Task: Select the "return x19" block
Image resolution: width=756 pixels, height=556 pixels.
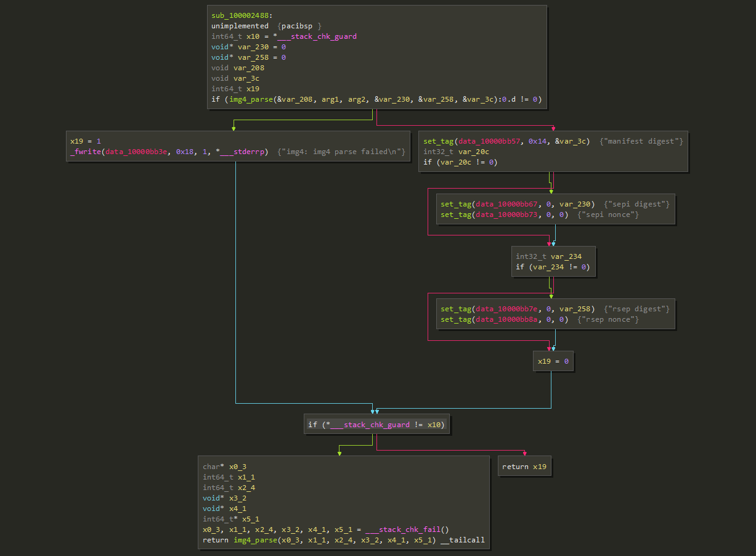Action: (x=524, y=467)
